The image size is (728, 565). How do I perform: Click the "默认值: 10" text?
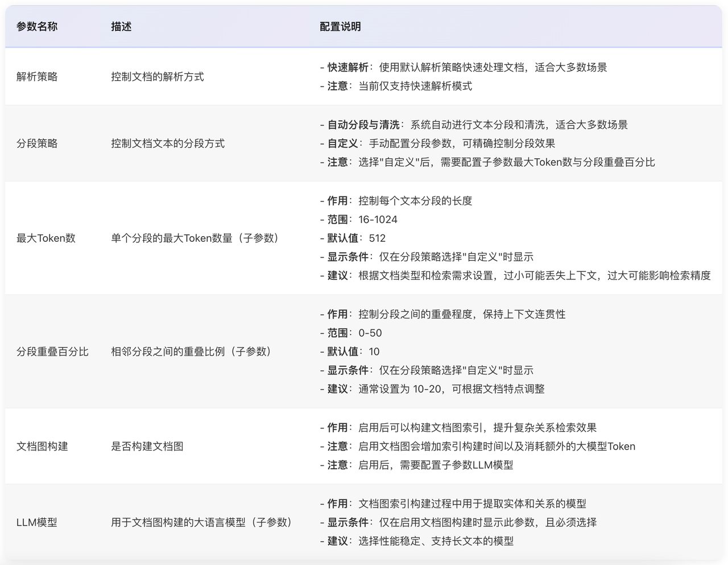pos(353,351)
